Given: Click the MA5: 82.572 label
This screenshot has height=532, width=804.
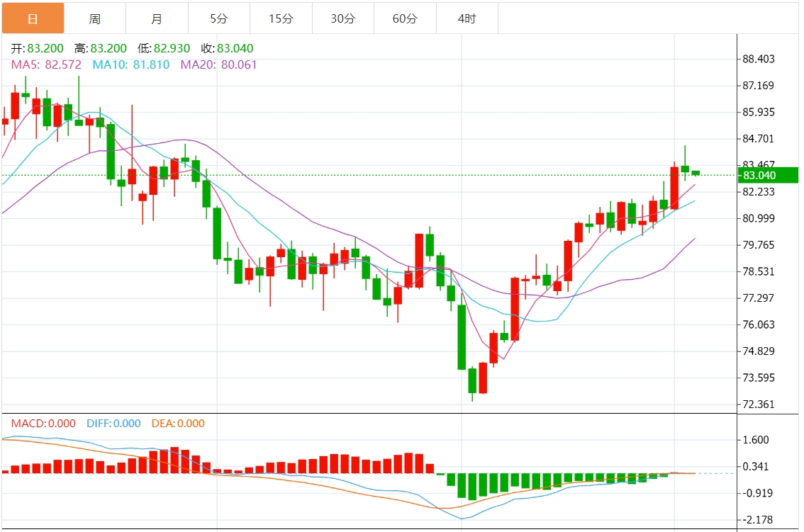Looking at the screenshot, I should click(46, 64).
